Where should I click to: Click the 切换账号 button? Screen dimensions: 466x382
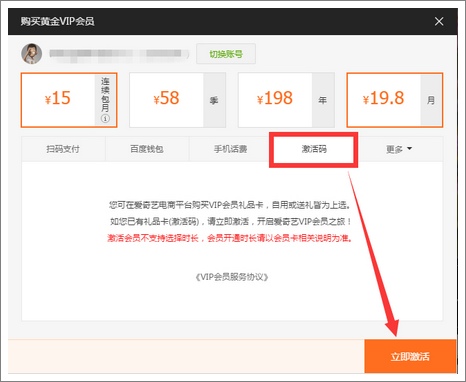pyautogui.click(x=226, y=54)
